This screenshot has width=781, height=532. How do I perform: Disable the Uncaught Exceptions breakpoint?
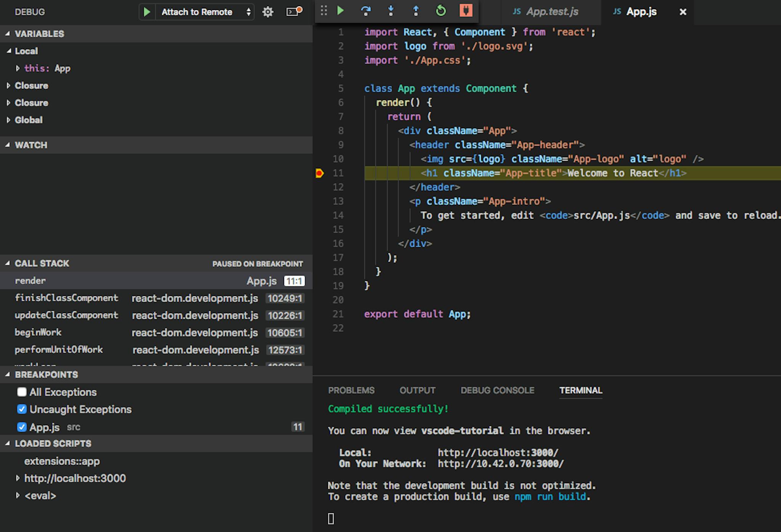22,409
